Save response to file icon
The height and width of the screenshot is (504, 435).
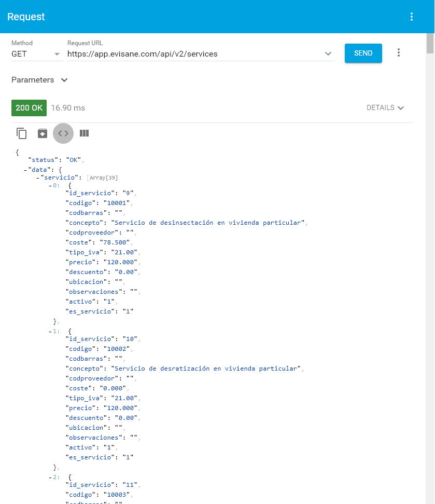[x=43, y=133]
